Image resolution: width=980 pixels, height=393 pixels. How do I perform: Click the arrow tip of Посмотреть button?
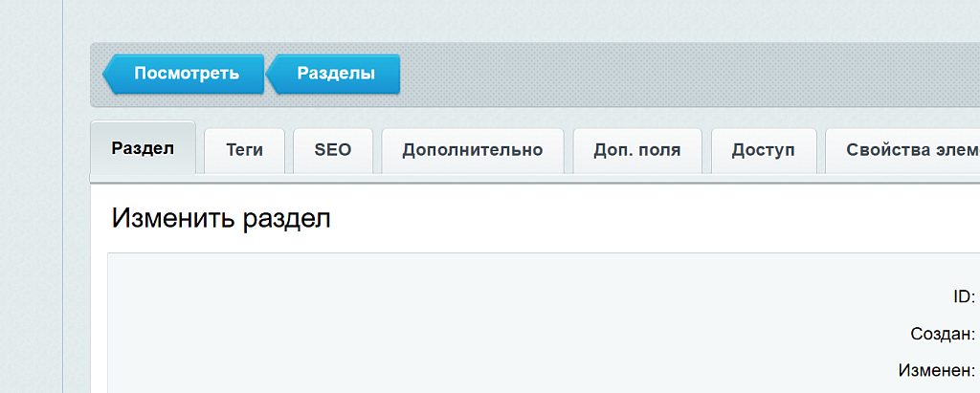107,74
